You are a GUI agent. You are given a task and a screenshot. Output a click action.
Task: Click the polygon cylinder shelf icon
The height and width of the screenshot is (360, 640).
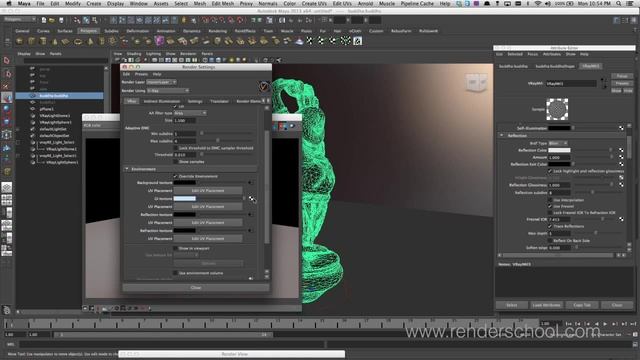[x=42, y=41]
